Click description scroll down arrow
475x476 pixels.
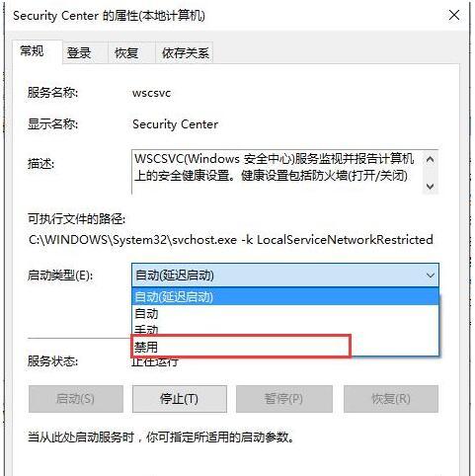point(430,187)
